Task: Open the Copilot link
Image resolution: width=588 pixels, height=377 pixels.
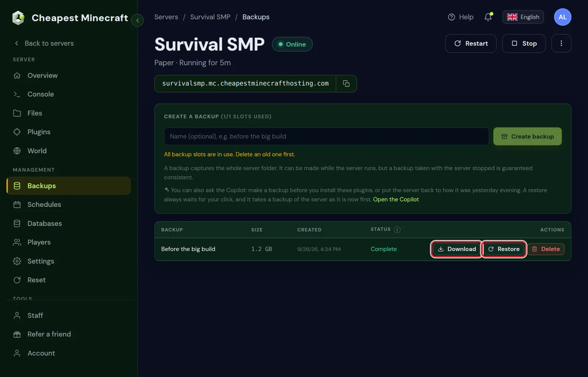Action: point(396,199)
